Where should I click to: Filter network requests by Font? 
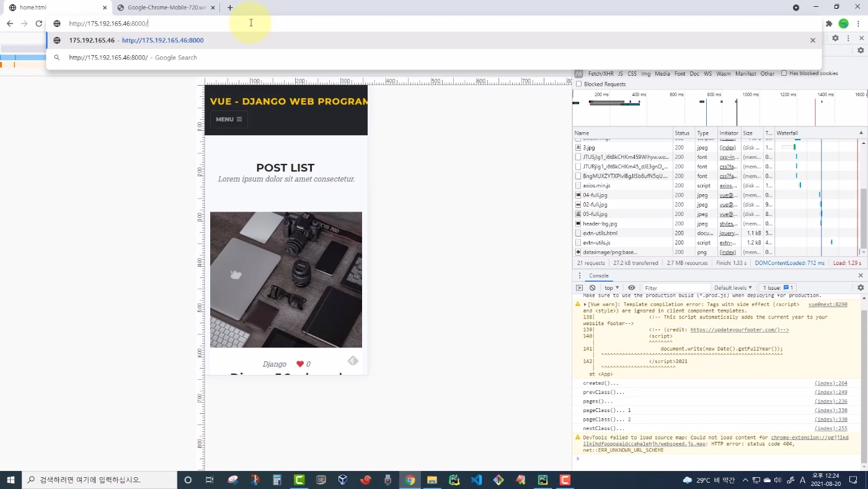point(680,73)
